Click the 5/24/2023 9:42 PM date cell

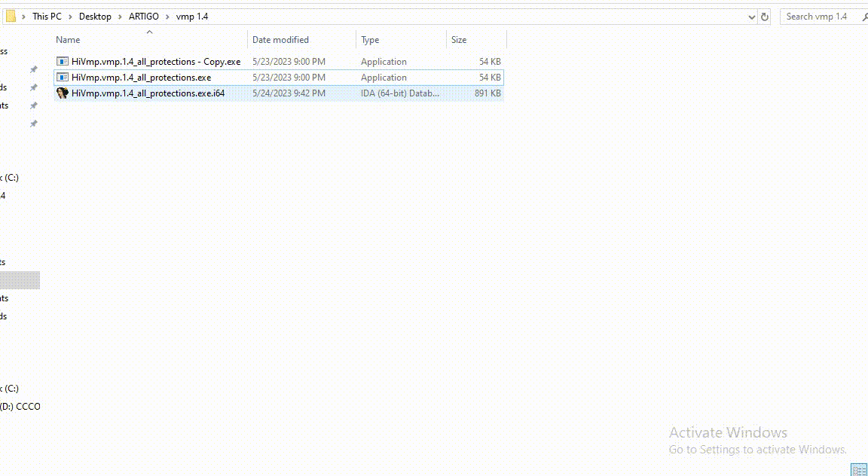289,93
